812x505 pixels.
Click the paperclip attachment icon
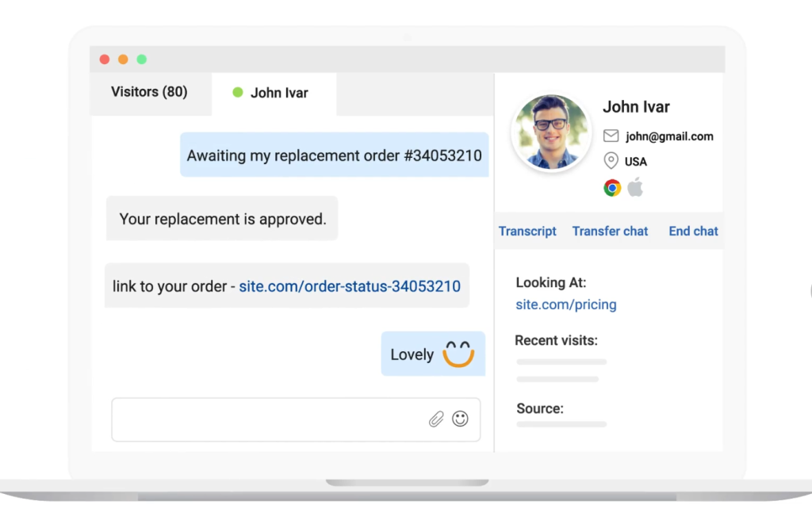click(436, 419)
